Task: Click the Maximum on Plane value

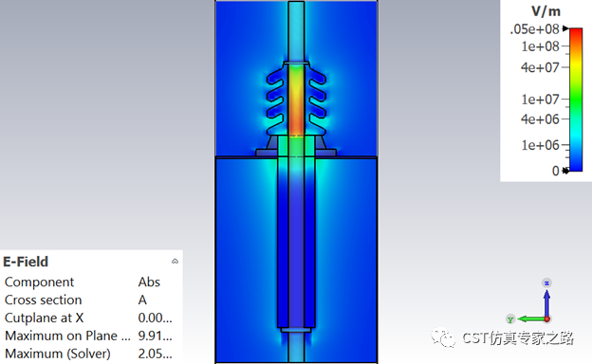Action: pyautogui.click(x=156, y=336)
